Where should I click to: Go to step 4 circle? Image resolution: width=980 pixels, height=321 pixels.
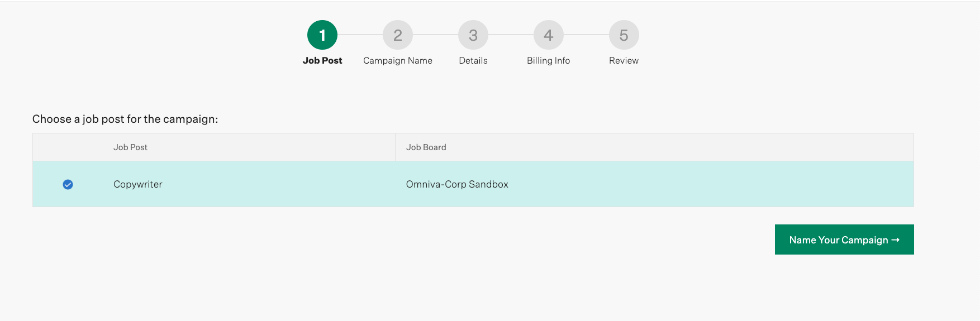click(549, 35)
